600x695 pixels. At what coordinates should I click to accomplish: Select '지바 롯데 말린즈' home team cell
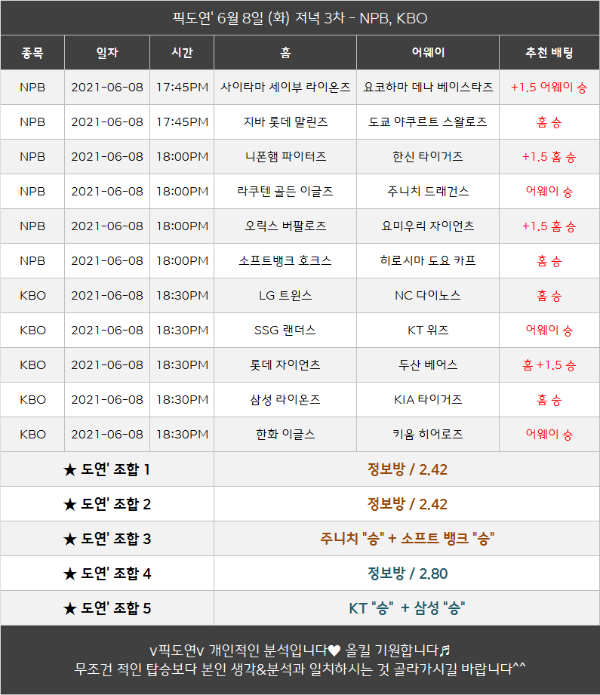(x=285, y=122)
